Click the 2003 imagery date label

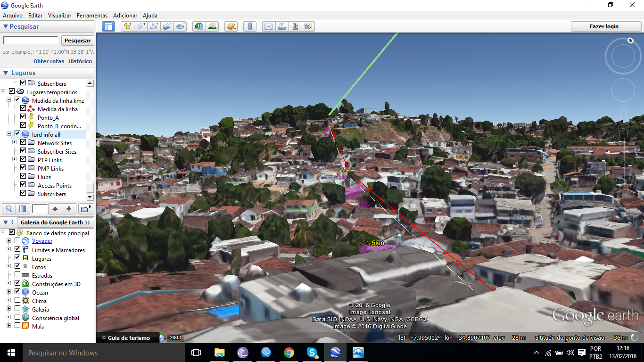(x=175, y=337)
